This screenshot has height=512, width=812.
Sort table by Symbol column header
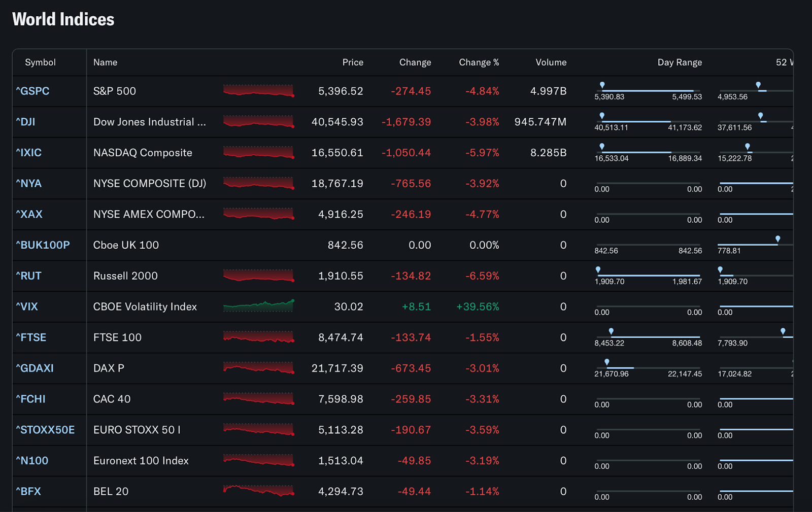(x=40, y=62)
